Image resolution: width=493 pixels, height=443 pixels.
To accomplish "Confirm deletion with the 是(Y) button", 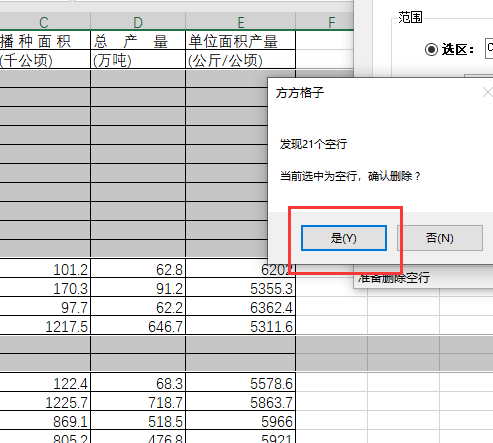I will (344, 238).
